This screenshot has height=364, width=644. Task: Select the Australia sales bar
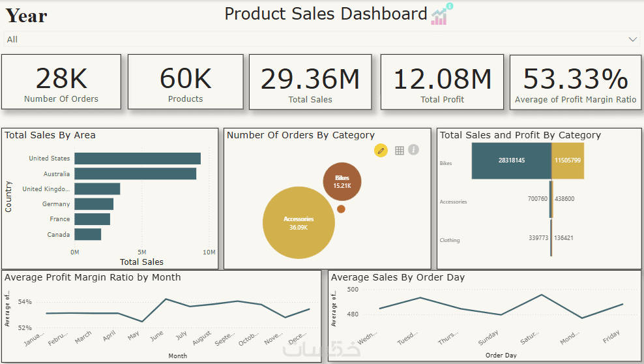(135, 174)
